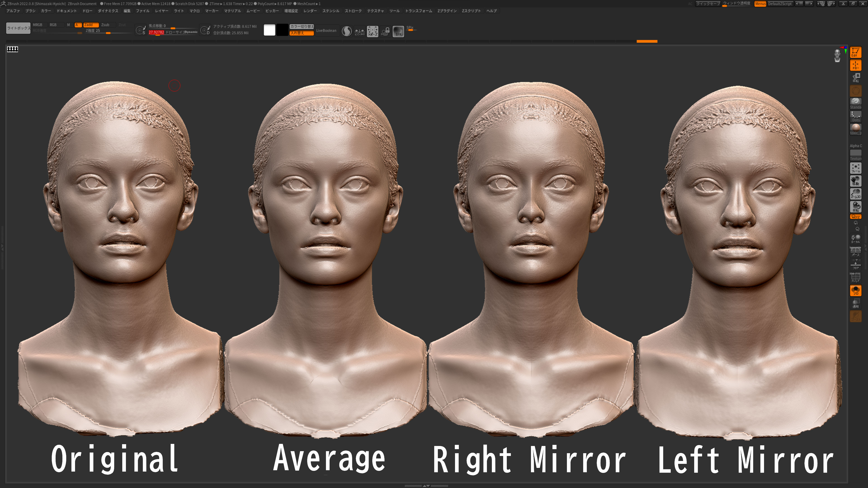Click the 入れ替え swap colors button
The height and width of the screenshot is (488, 868).
point(302,33)
